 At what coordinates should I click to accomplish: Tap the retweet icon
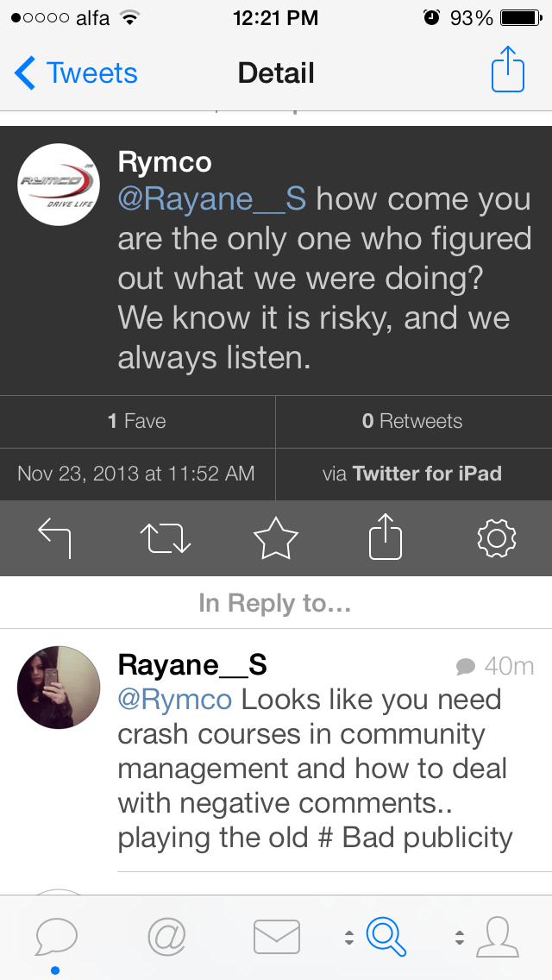(x=165, y=539)
